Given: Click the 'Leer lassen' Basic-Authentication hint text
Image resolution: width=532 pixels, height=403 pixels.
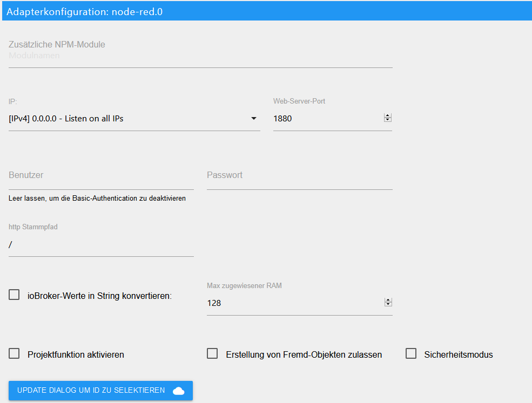Looking at the screenshot, I should click(x=97, y=199).
